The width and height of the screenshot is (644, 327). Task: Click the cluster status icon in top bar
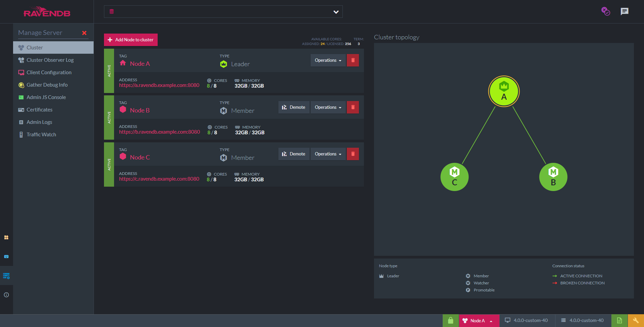605,11
